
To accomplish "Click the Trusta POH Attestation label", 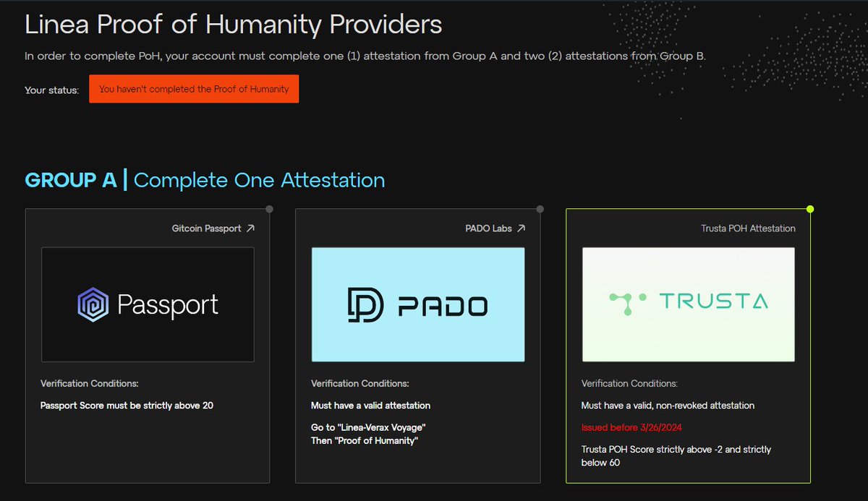I will point(748,228).
